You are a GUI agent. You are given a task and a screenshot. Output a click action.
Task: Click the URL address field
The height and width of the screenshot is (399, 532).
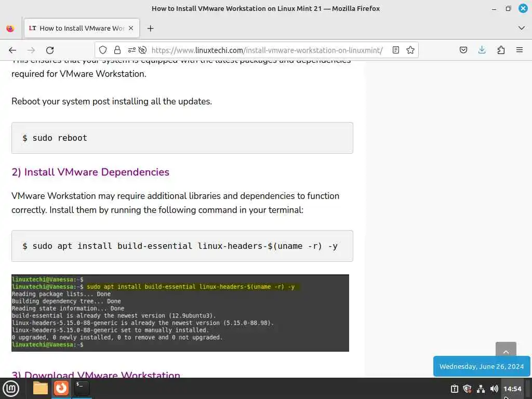(x=267, y=50)
